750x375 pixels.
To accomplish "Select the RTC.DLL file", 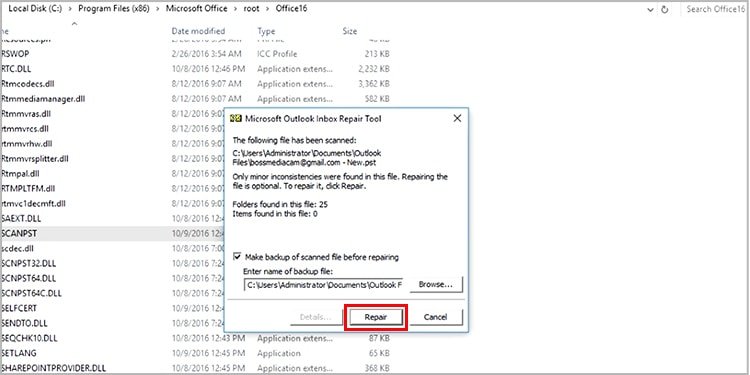I will [x=16, y=69].
